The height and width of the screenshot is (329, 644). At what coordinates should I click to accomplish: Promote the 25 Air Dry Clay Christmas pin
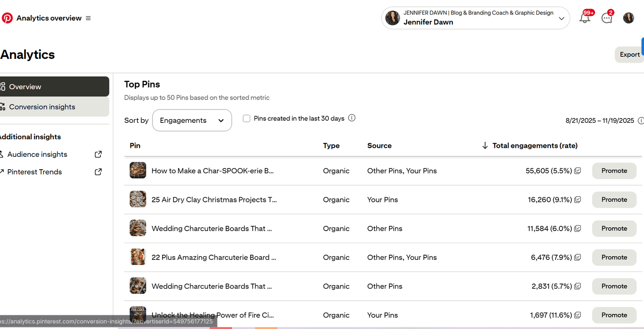coord(614,200)
